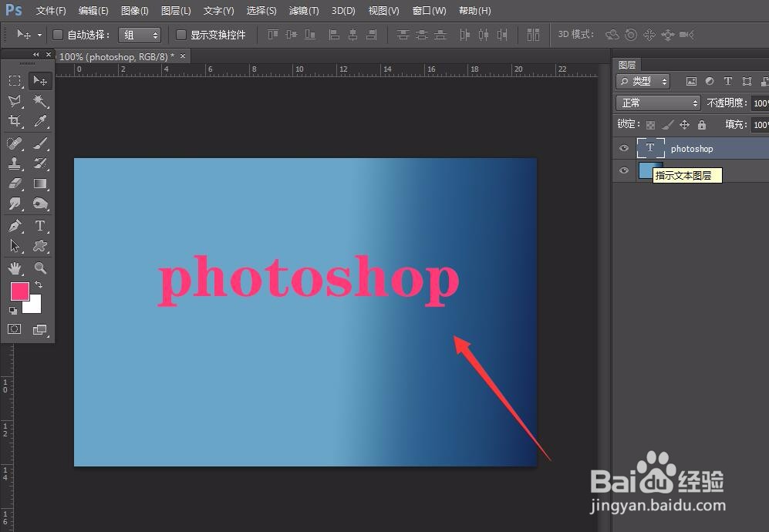
Task: Click the align top edges icon
Action: pyautogui.click(x=273, y=35)
